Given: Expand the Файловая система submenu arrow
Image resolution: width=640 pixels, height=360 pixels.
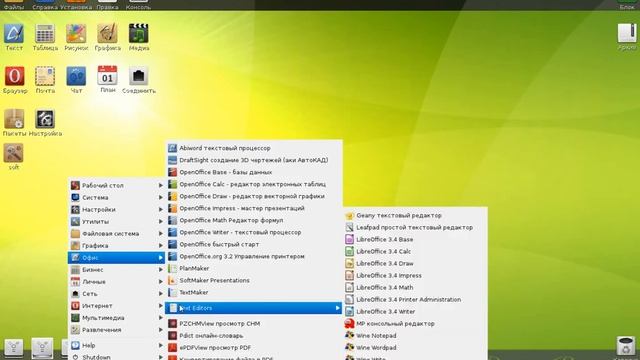Looking at the screenshot, I should tap(160, 233).
